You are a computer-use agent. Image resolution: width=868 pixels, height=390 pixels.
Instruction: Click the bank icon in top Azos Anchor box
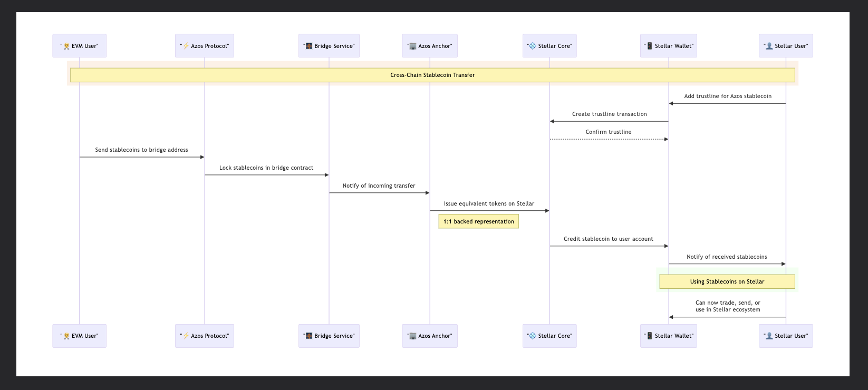[413, 46]
